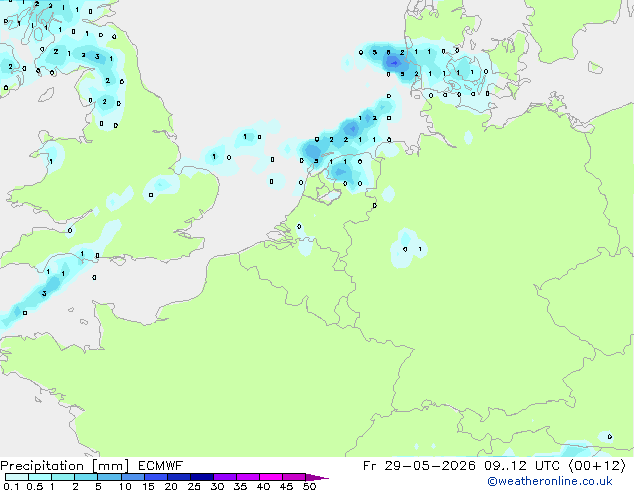This screenshot has width=634, height=490.
Task: Click the '09..12 UTC' time text
Action: click(522, 466)
